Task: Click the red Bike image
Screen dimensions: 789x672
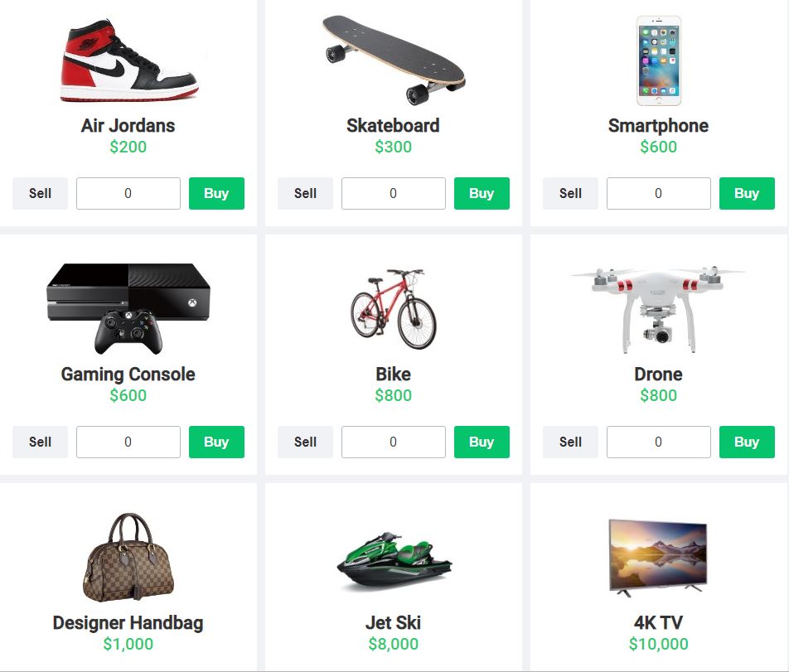Action: point(394,309)
